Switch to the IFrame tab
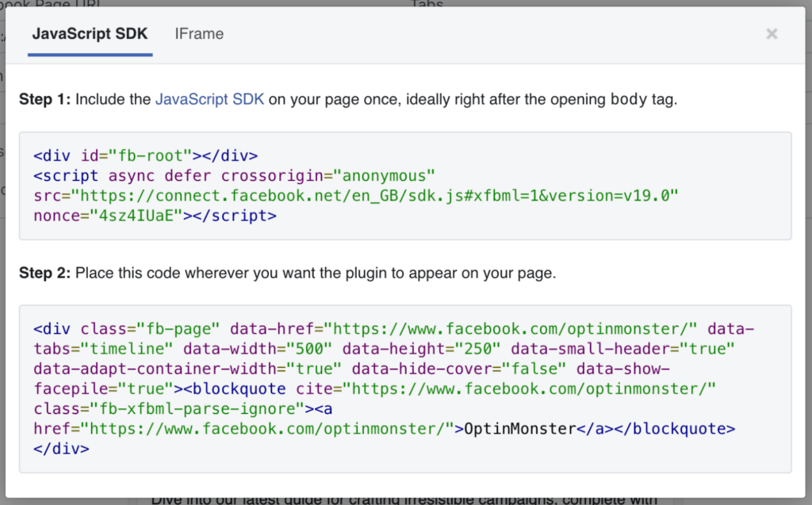Viewport: 812px width, 505px height. pos(199,34)
